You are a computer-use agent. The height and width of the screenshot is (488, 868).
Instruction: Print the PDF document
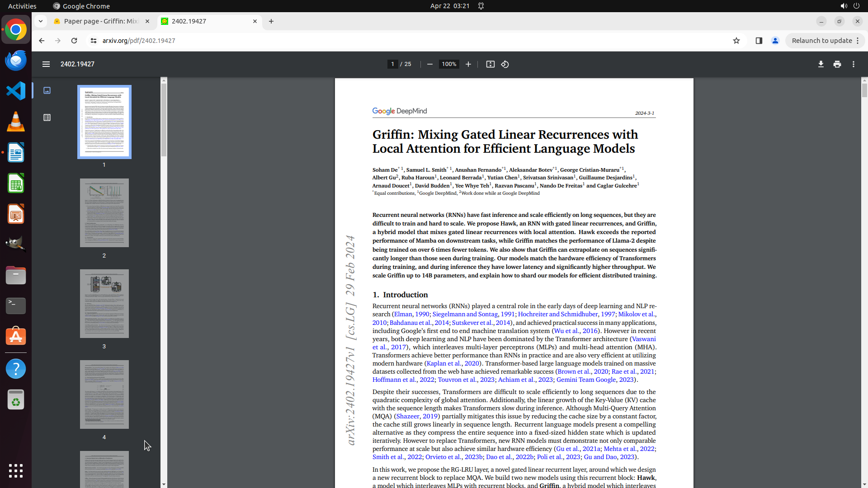coord(837,64)
